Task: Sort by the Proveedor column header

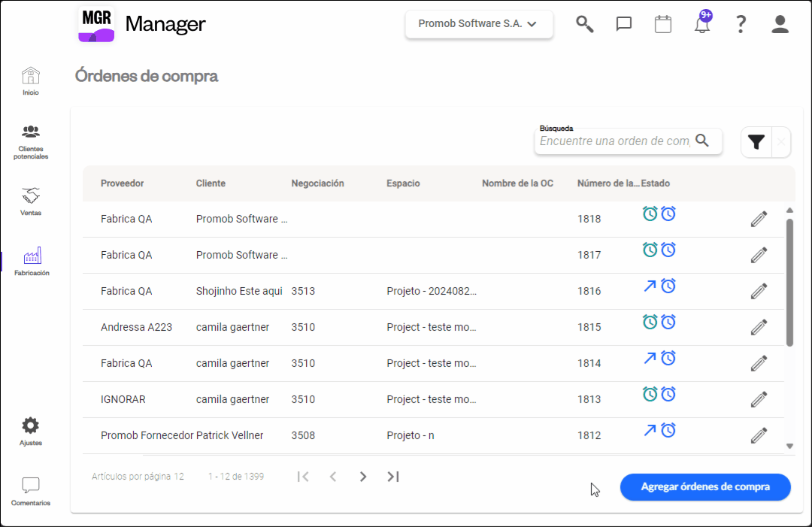Action: point(123,183)
